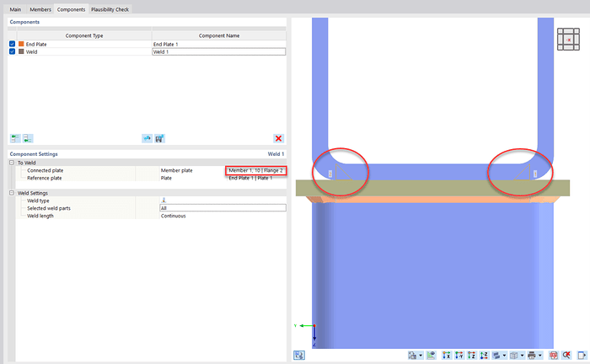Click the Weld 1 name input field
This screenshot has width=590, height=364.
coord(218,51)
